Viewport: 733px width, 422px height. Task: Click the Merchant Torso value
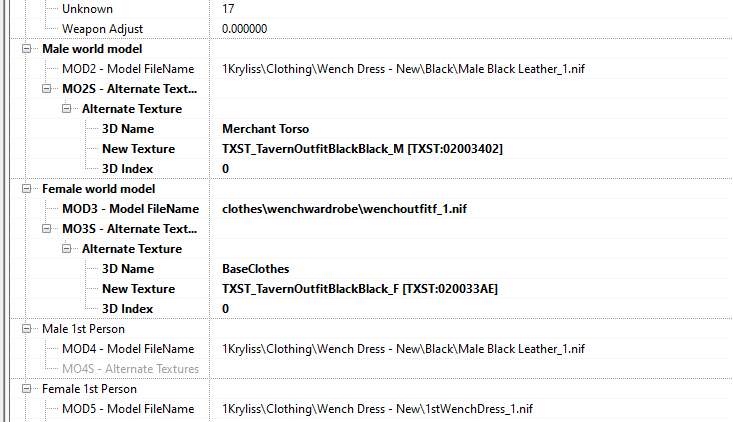pyautogui.click(x=266, y=129)
